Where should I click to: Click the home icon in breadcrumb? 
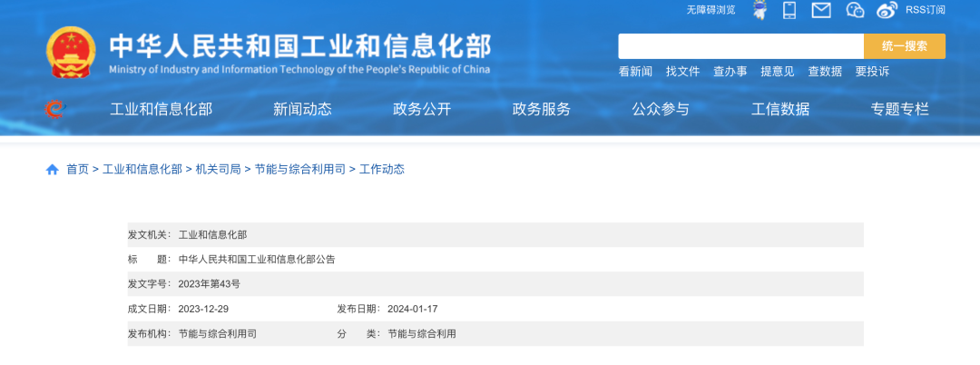pos(53,169)
